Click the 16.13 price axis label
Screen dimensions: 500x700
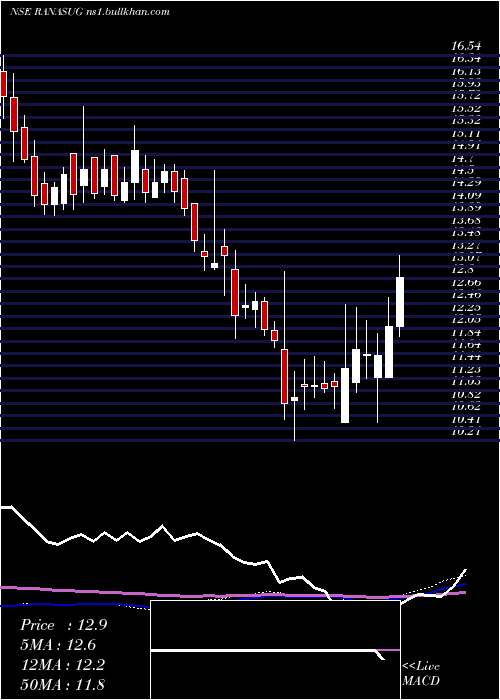tap(466, 71)
